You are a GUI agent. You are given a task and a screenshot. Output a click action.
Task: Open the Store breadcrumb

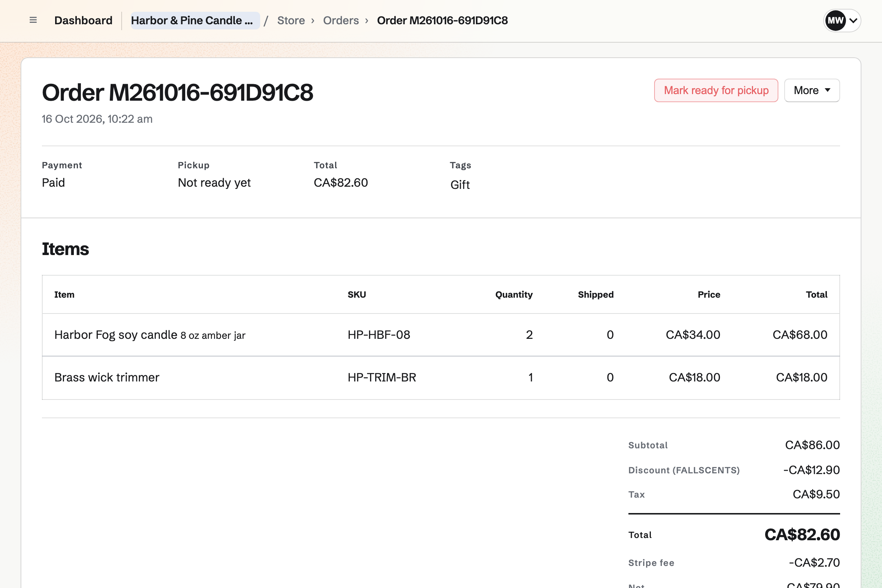tap(291, 20)
